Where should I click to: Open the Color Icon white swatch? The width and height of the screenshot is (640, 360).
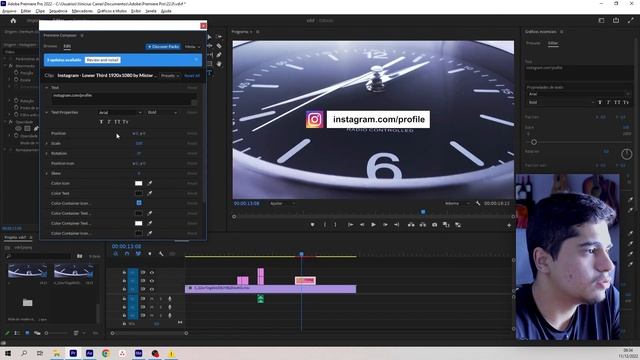coord(139,183)
